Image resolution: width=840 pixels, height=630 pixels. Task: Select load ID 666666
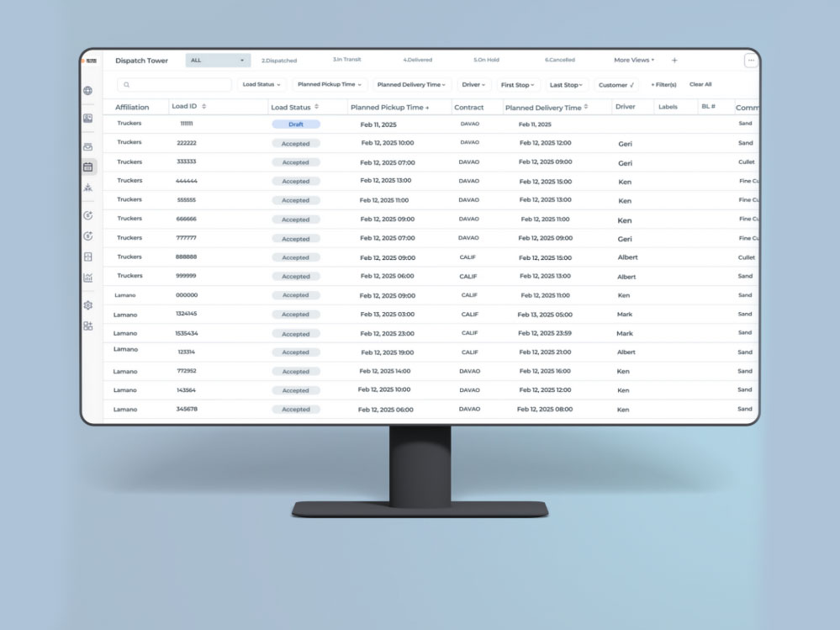click(x=187, y=219)
